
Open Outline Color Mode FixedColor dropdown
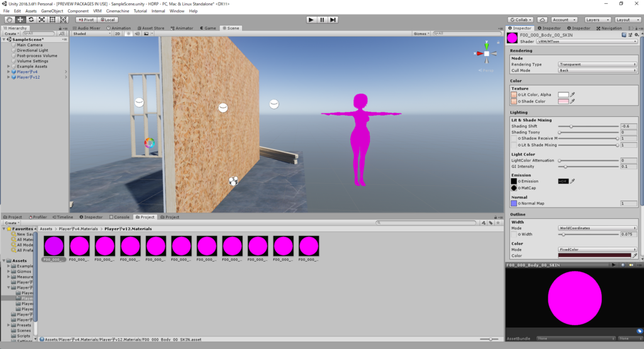[x=597, y=250]
